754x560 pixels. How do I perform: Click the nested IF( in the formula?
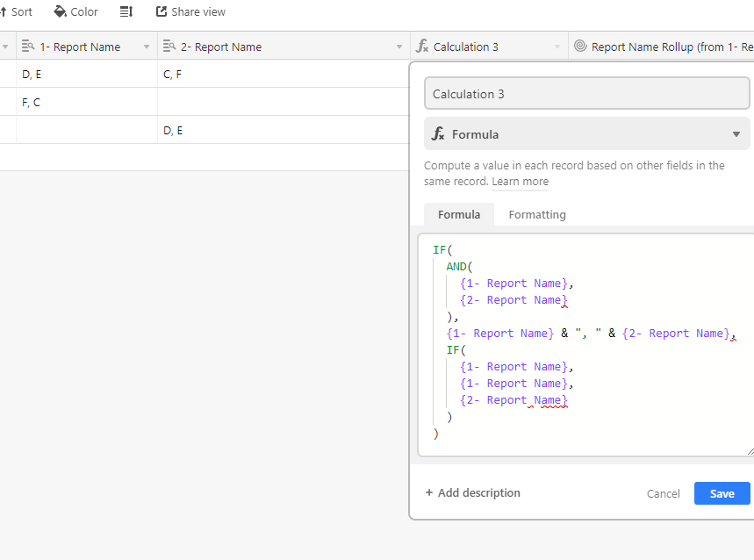[x=456, y=350]
